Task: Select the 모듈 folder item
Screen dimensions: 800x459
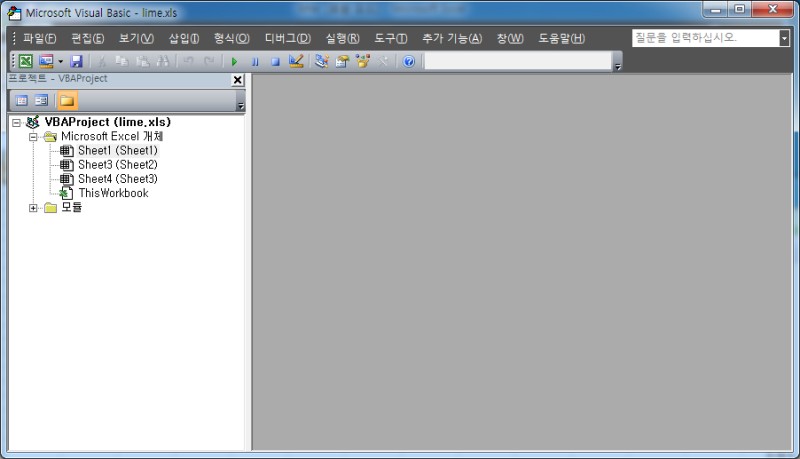Action: [71, 207]
